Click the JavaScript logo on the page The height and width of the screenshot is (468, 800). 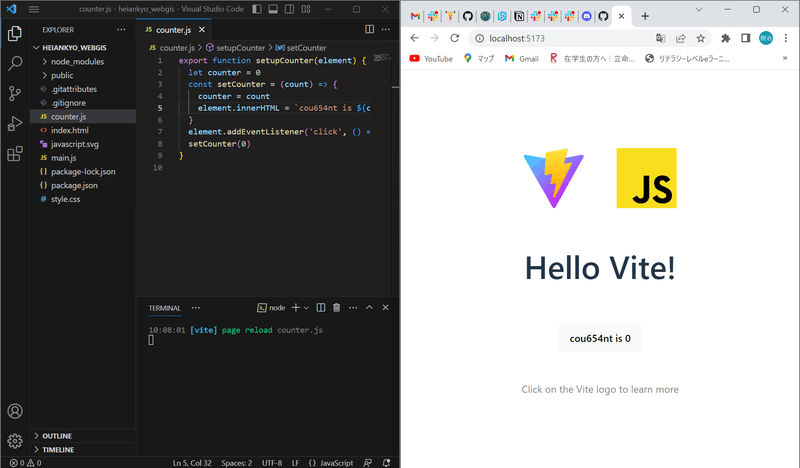click(x=646, y=178)
